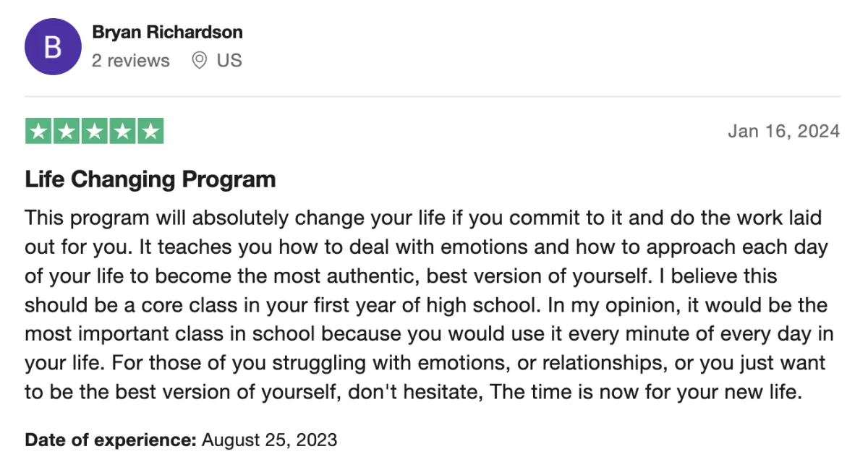Click the 'Date of experience:' label

pyautogui.click(x=111, y=439)
